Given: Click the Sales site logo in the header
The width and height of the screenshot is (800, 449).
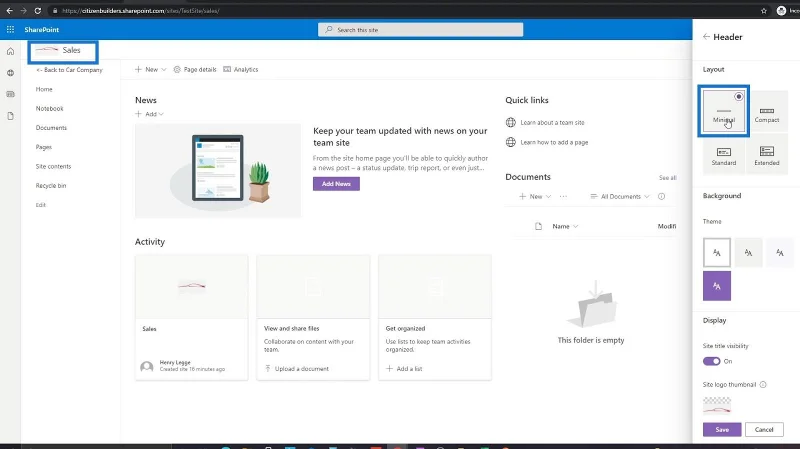Looking at the screenshot, I should click(47, 50).
